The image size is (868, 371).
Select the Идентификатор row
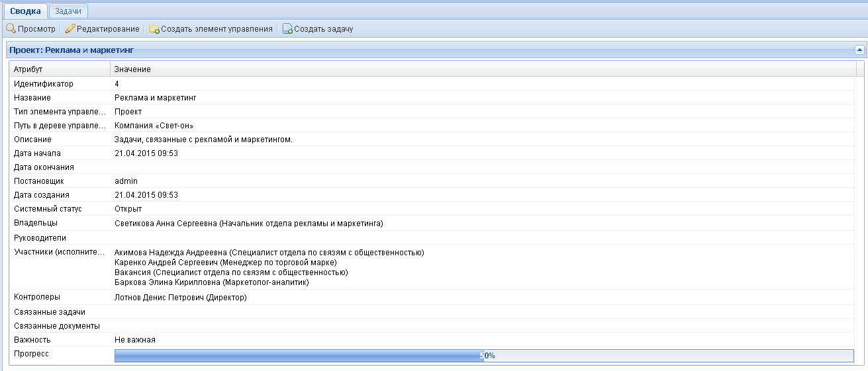click(44, 84)
